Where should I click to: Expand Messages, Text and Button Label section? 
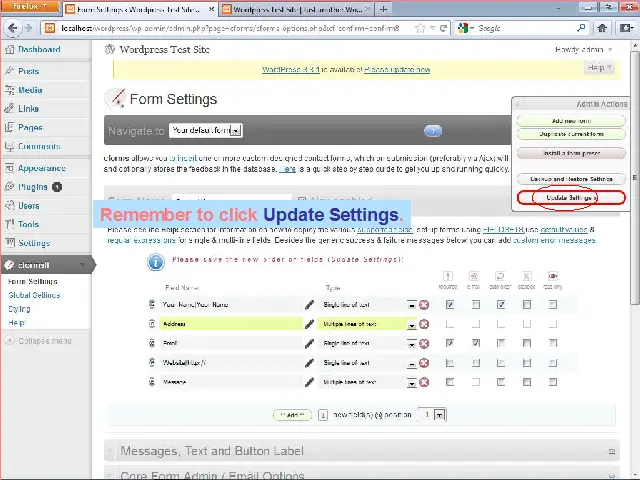pyautogui.click(x=362, y=451)
